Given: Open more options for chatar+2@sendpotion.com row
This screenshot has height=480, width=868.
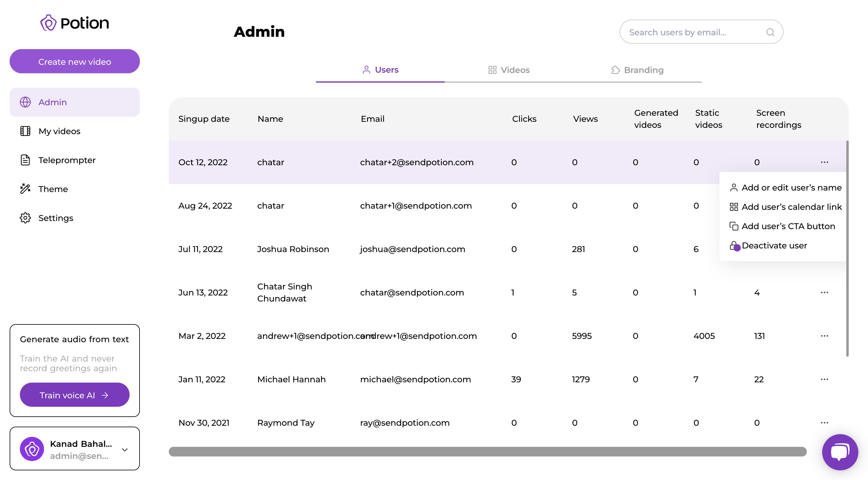Looking at the screenshot, I should 824,162.
